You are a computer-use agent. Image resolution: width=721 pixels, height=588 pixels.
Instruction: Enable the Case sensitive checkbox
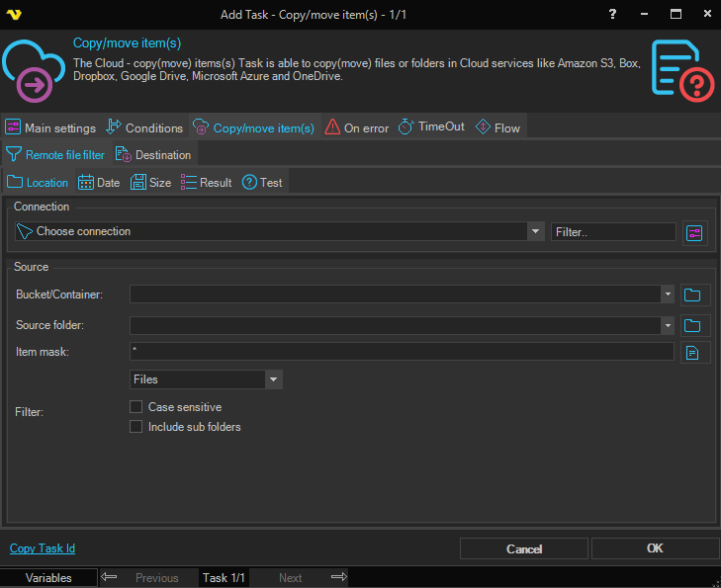click(136, 407)
